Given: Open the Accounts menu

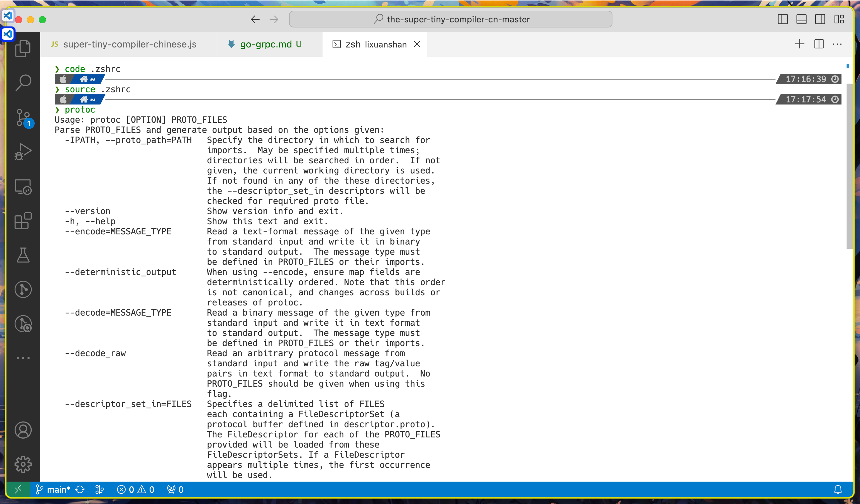Looking at the screenshot, I should pos(23,430).
